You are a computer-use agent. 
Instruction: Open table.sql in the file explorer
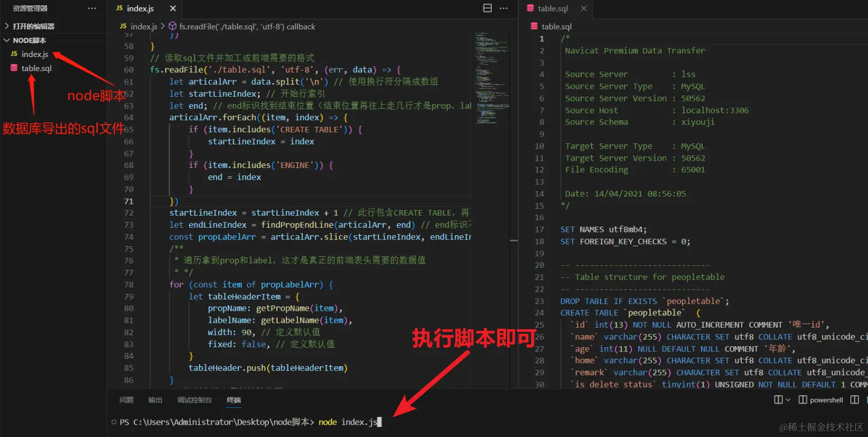[x=36, y=68]
